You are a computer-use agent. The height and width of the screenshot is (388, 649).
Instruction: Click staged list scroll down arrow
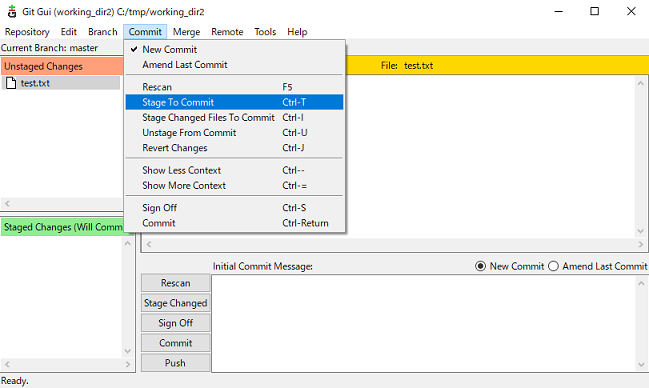click(128, 351)
